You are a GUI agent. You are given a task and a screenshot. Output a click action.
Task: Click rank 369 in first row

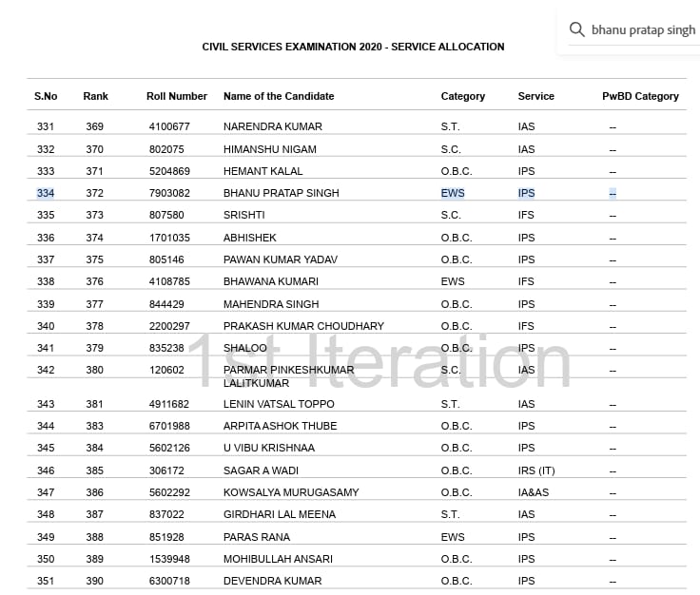[95, 126]
